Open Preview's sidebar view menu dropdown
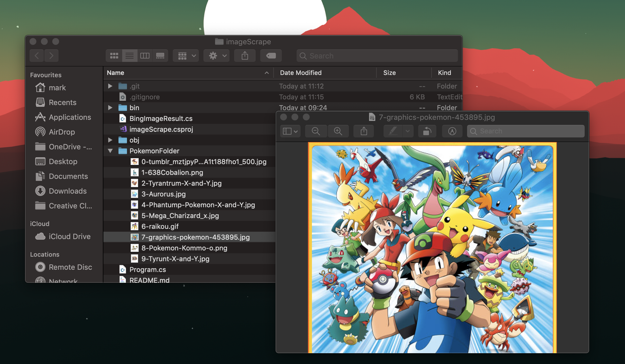This screenshot has height=364, width=625. [290, 131]
